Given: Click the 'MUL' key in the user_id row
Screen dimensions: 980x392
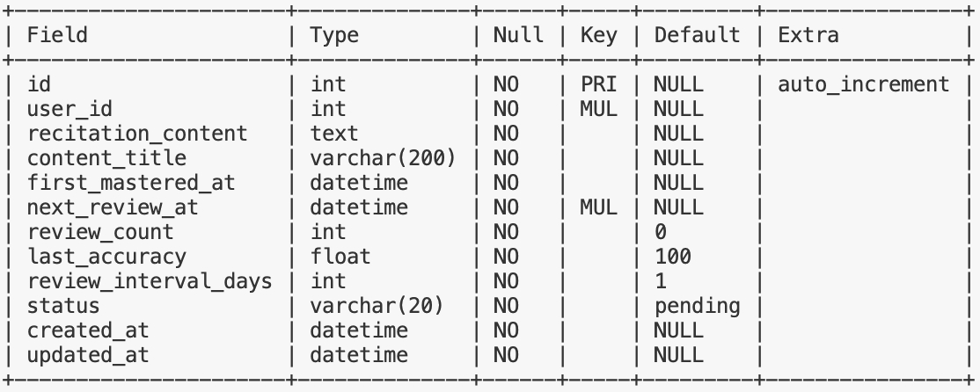Looking at the screenshot, I should [x=598, y=109].
